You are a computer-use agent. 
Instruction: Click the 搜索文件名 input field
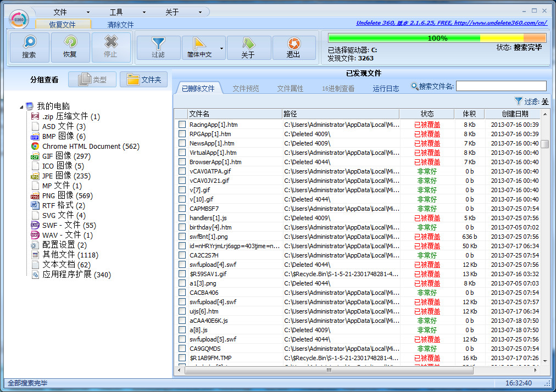coord(501,86)
